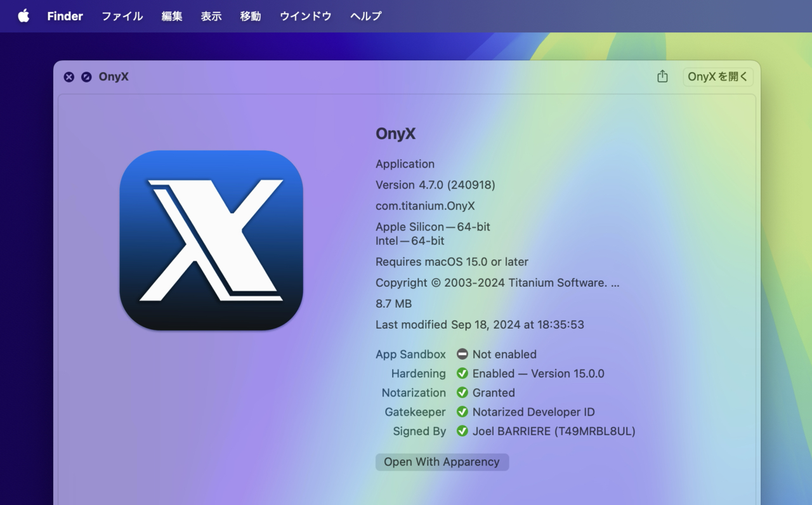Click the Granted status text
This screenshot has height=505, width=812.
pos(494,393)
